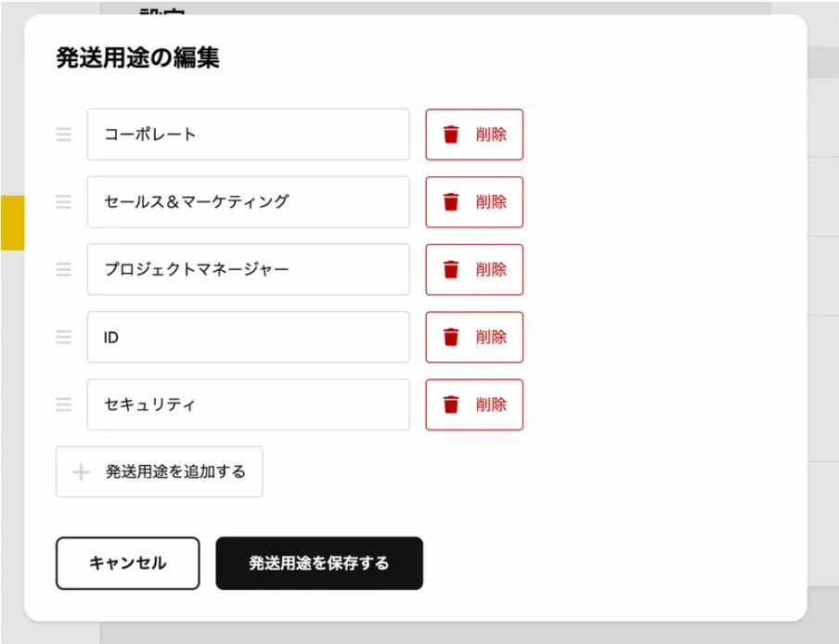The width and height of the screenshot is (839, 644).
Task: Click the trash icon in the セキュリティ row
Action: pos(451,405)
